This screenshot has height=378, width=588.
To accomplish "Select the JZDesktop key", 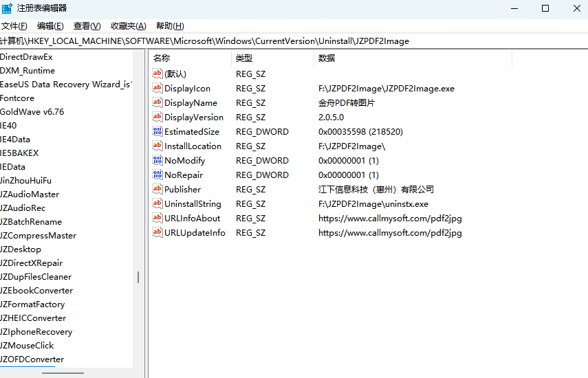I will coord(21,249).
